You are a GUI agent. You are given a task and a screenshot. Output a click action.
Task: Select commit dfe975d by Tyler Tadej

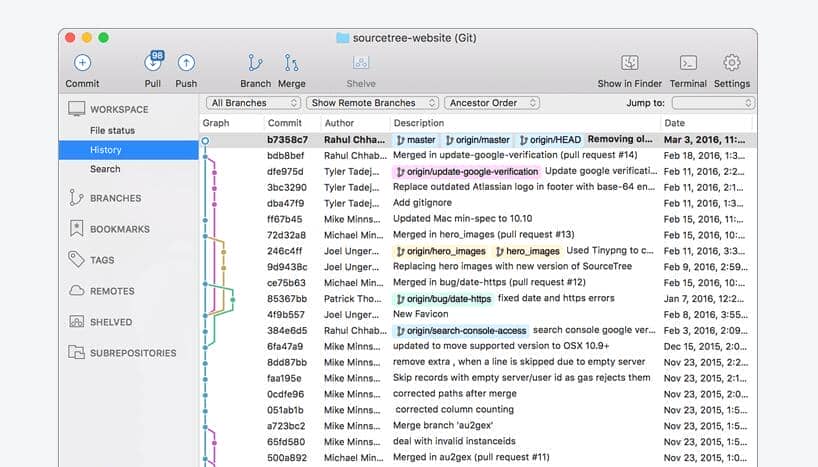pyautogui.click(x=286, y=172)
